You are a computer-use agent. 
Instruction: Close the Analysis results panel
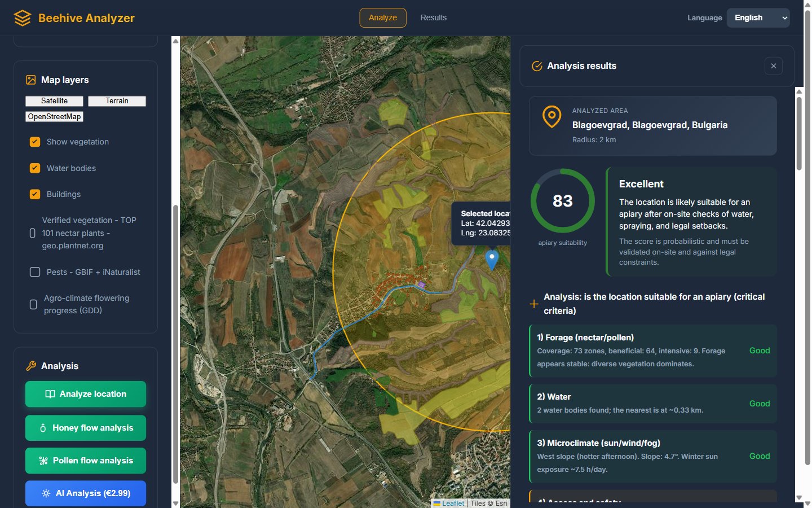774,66
